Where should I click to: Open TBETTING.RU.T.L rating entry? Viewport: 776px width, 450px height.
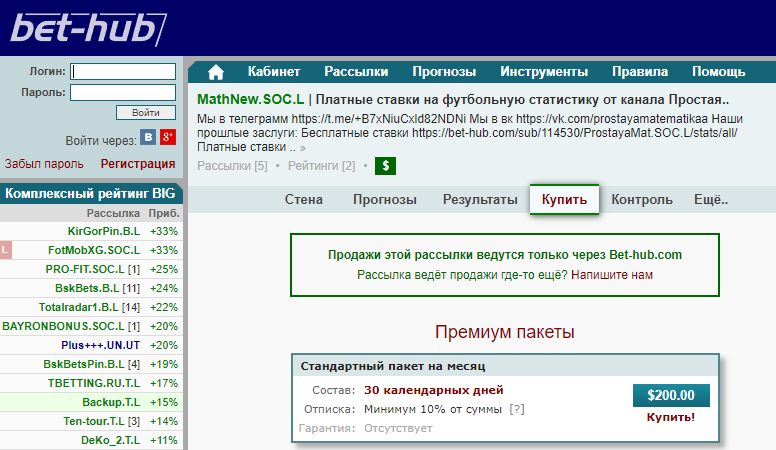click(94, 383)
